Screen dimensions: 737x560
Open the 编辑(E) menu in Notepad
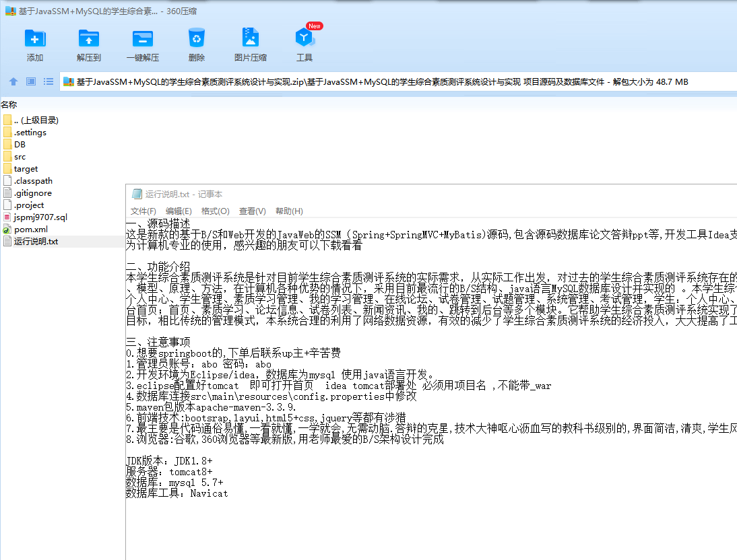tap(179, 211)
